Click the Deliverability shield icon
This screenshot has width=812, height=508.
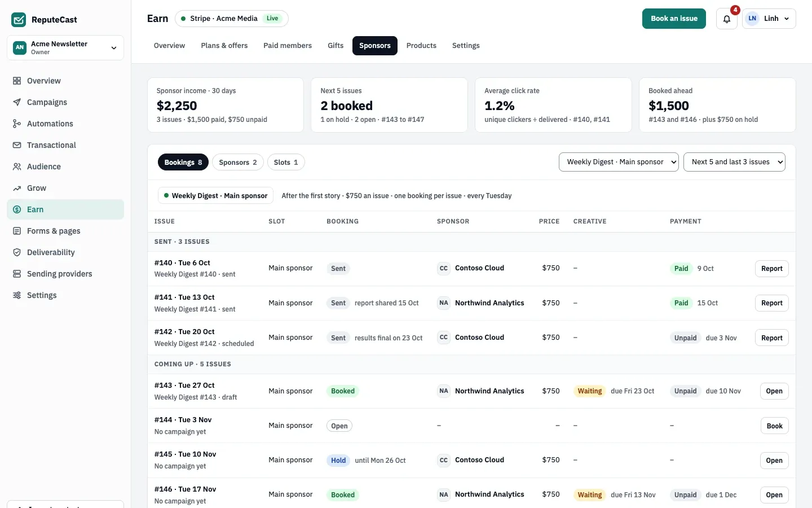[x=17, y=252]
